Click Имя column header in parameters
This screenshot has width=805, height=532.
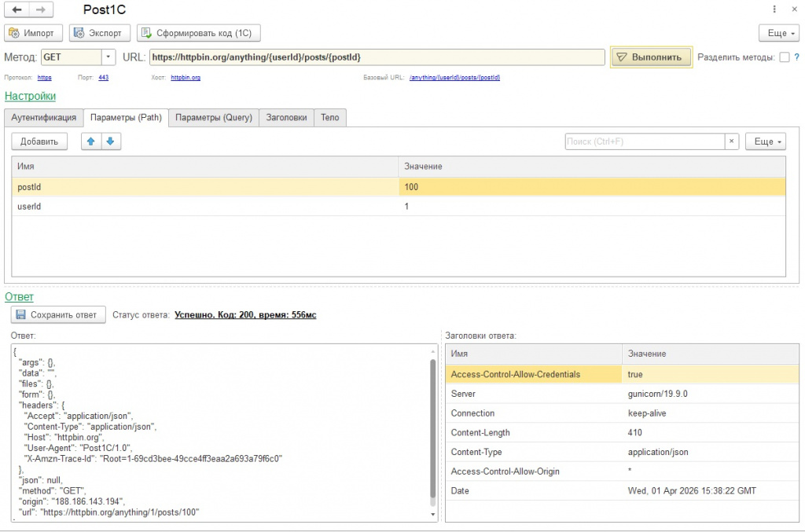click(x=205, y=167)
